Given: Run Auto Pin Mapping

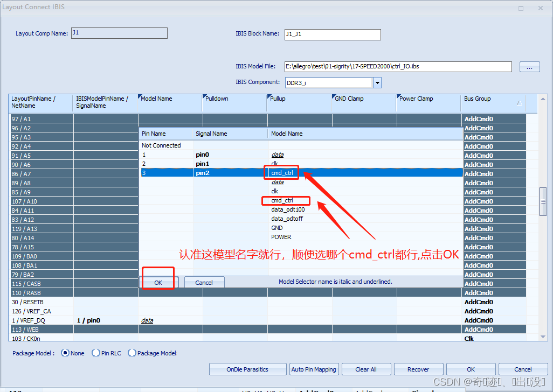Looking at the screenshot, I should click(314, 369).
